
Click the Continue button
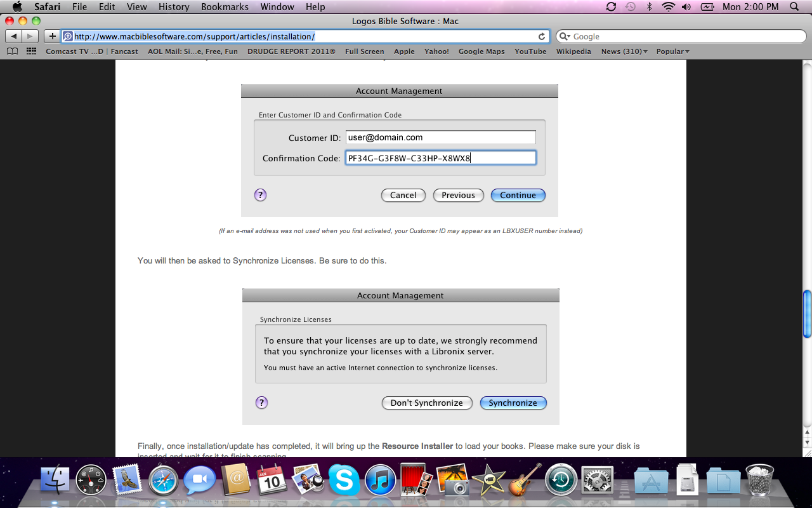pyautogui.click(x=518, y=195)
